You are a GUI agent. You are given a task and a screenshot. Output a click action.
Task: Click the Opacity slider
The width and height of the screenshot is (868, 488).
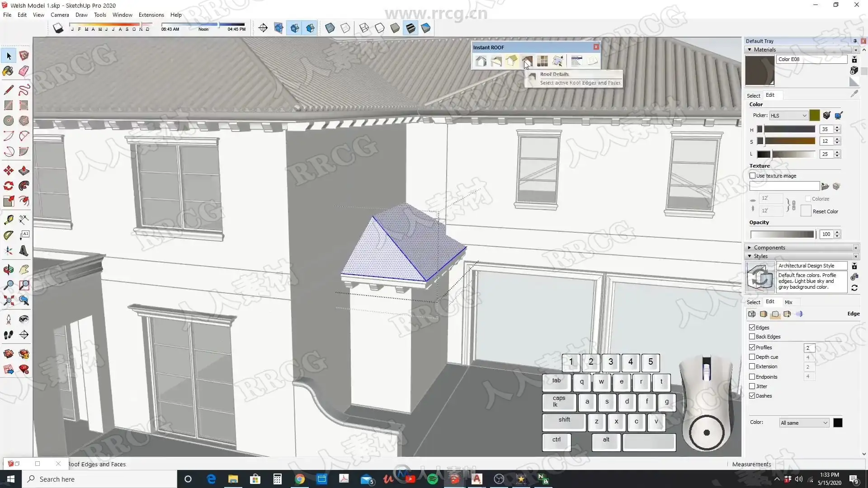pos(782,234)
